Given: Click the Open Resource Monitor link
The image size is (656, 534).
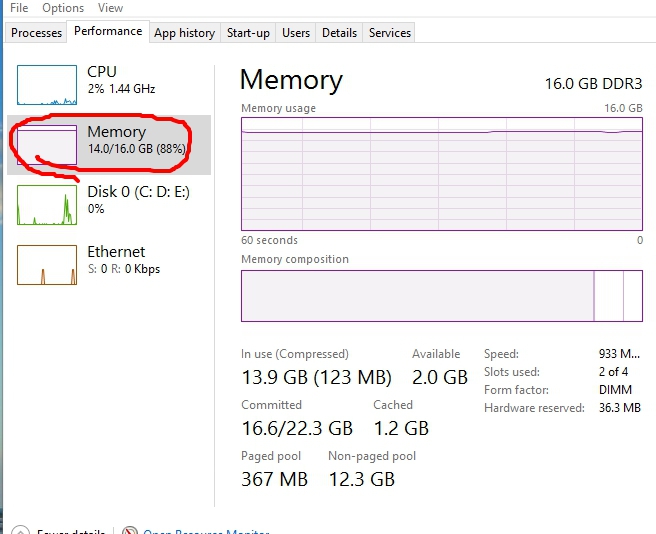Looking at the screenshot, I should 207,531.
